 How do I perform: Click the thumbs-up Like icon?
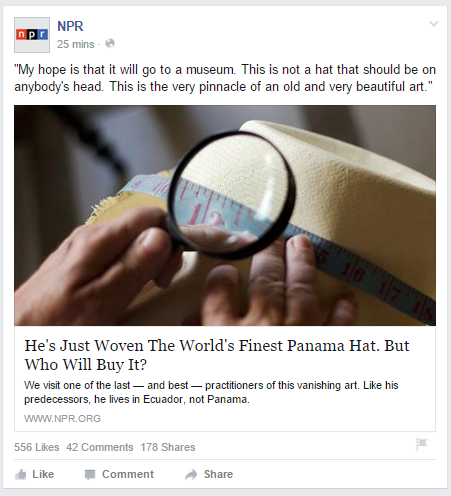click(x=21, y=474)
